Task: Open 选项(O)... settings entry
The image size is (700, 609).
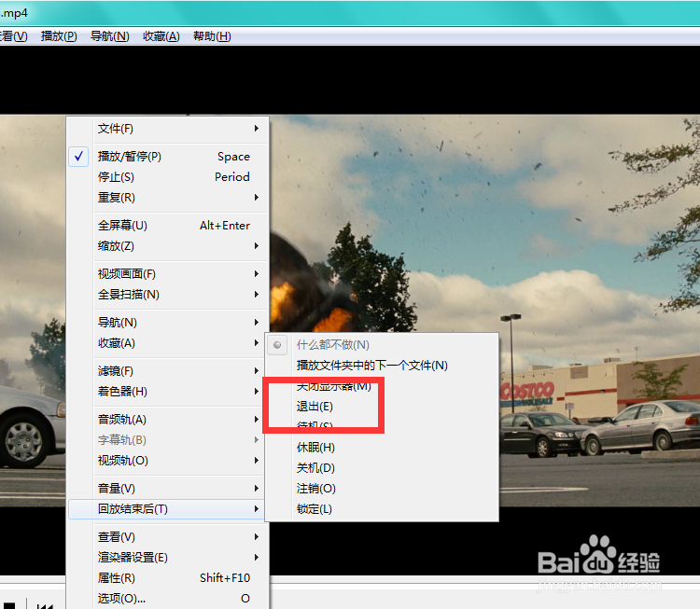Action: pyautogui.click(x=168, y=599)
